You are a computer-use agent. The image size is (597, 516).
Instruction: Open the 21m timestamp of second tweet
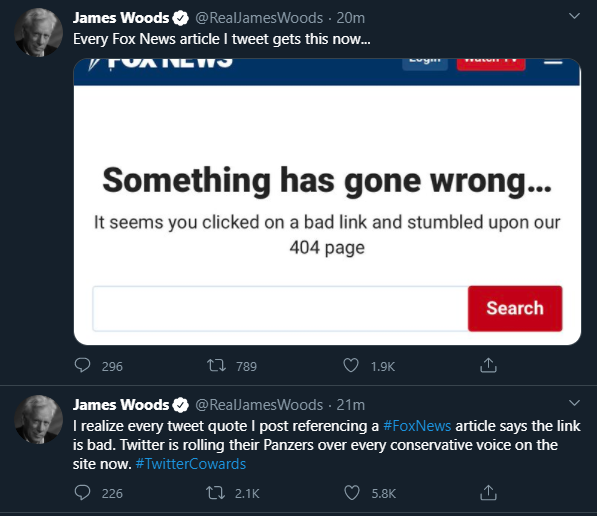coord(350,405)
